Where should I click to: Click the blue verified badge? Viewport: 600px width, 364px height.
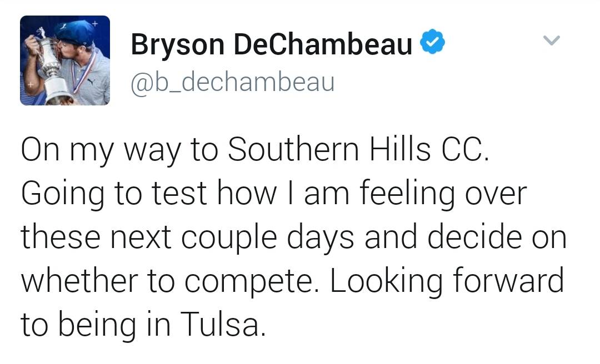click(432, 41)
